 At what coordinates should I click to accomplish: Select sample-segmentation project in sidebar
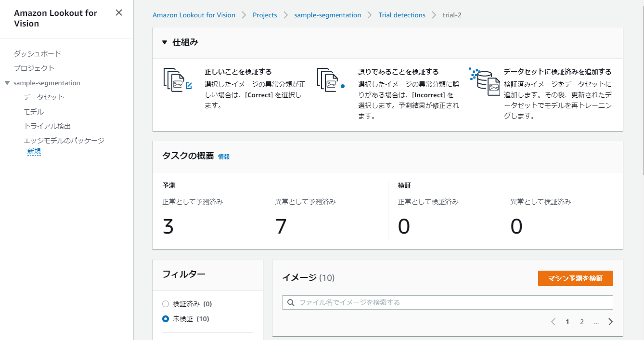tap(47, 83)
